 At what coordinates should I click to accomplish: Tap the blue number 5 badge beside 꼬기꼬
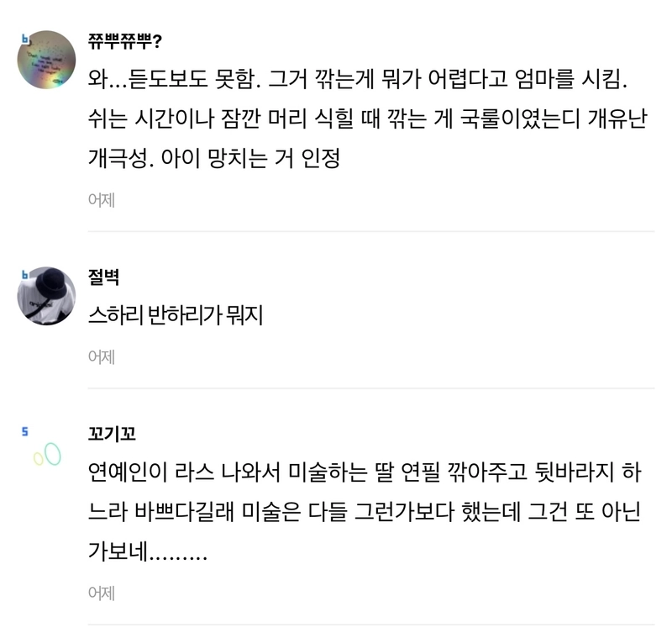[x=25, y=432]
